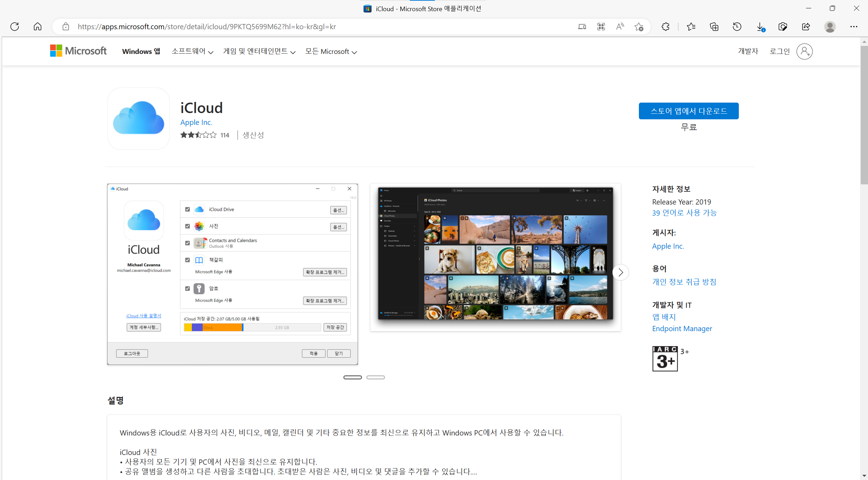Open the Favorites list
Screen dimensions: 868x480
691,27
